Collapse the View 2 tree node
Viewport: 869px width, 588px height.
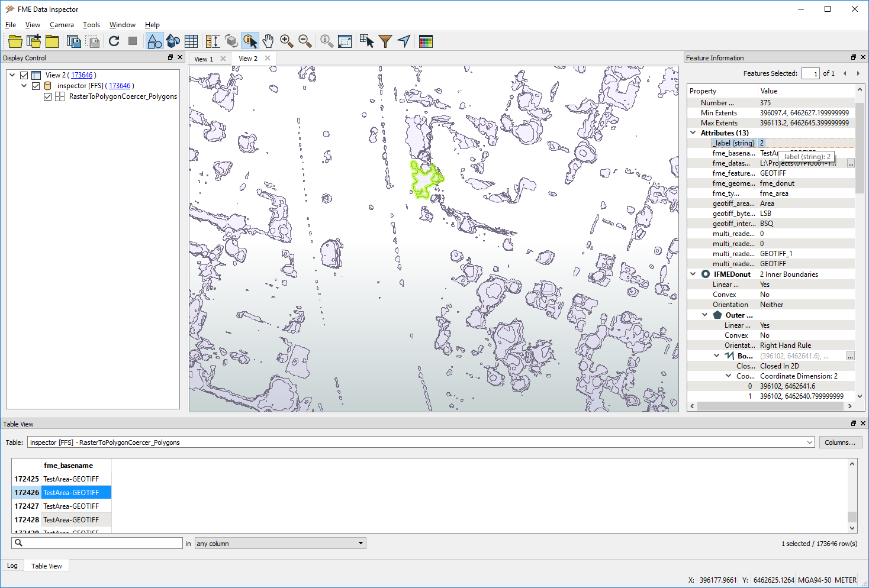click(12, 75)
